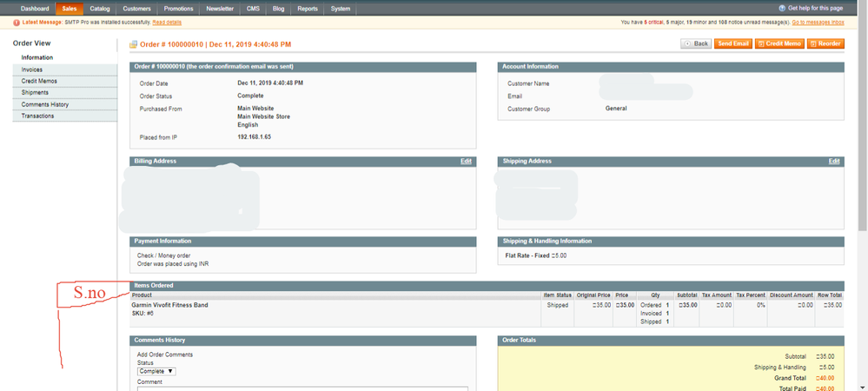Click the Reorder button

point(825,43)
